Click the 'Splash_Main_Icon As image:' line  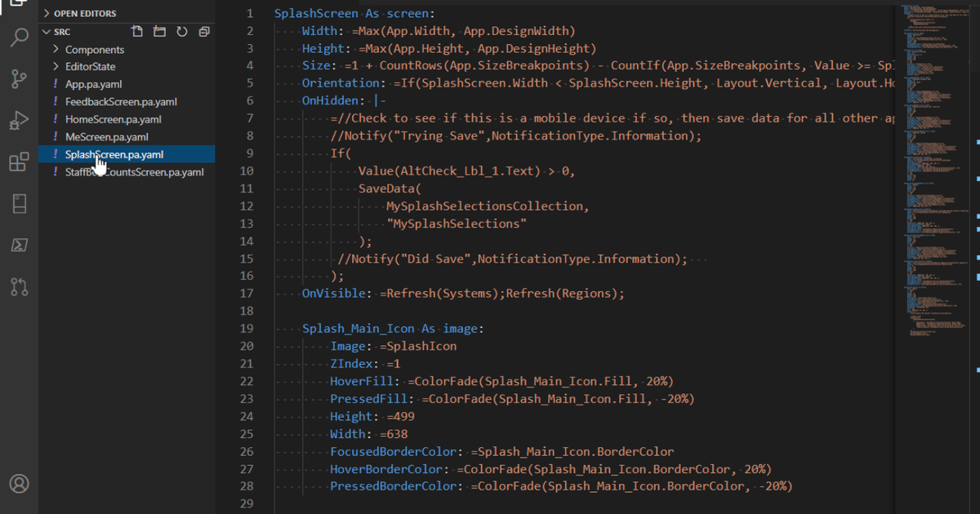click(x=393, y=329)
